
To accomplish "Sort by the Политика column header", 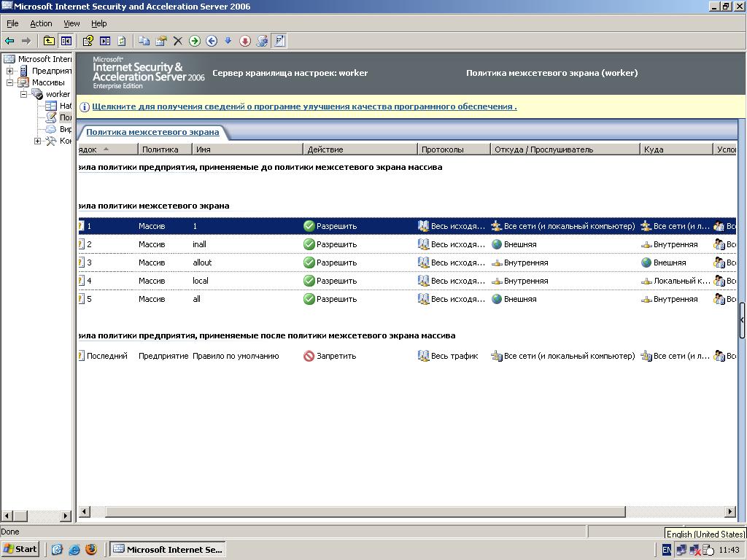I will pos(165,149).
